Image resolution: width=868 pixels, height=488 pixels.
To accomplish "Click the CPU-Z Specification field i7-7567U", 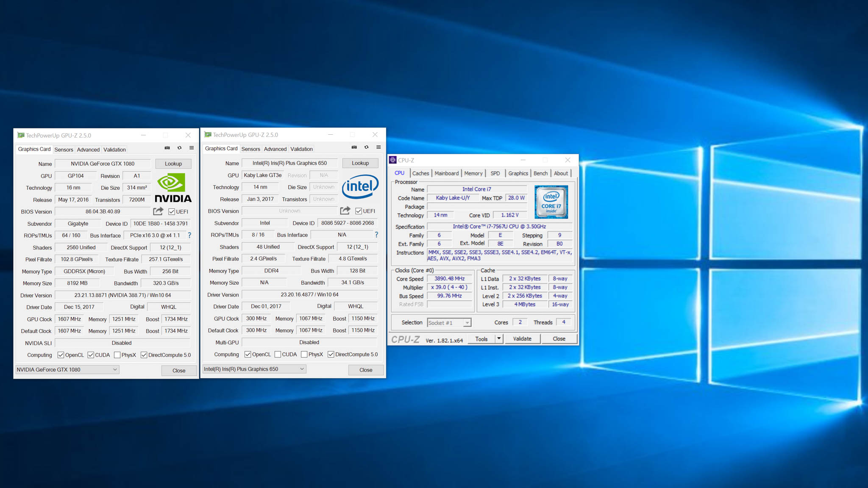I will (499, 227).
